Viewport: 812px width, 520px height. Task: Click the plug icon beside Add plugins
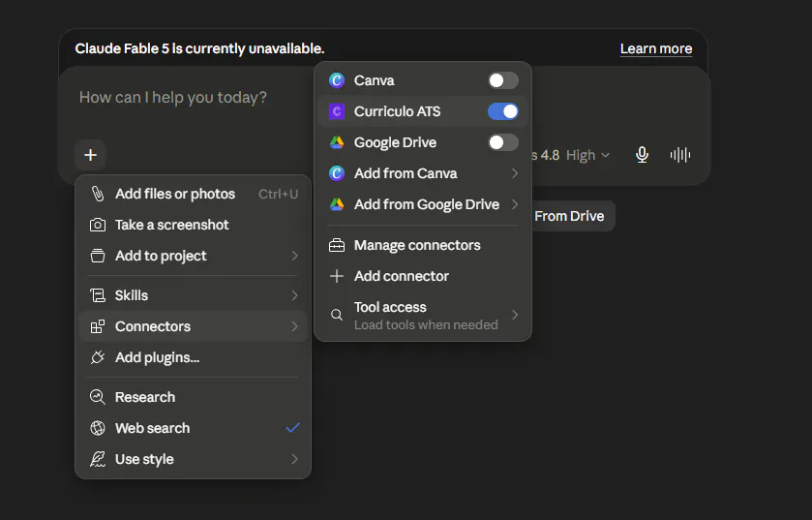point(98,357)
